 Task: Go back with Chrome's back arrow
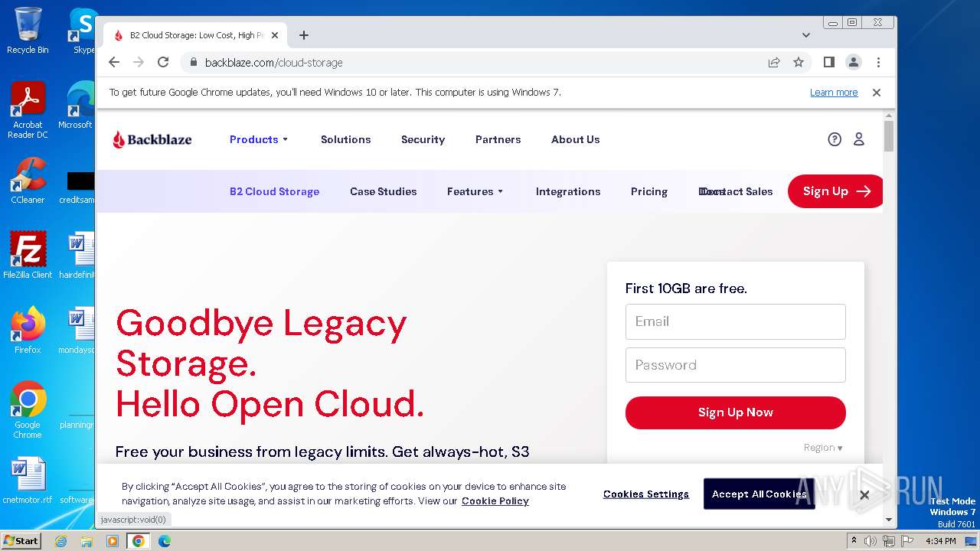pyautogui.click(x=114, y=62)
